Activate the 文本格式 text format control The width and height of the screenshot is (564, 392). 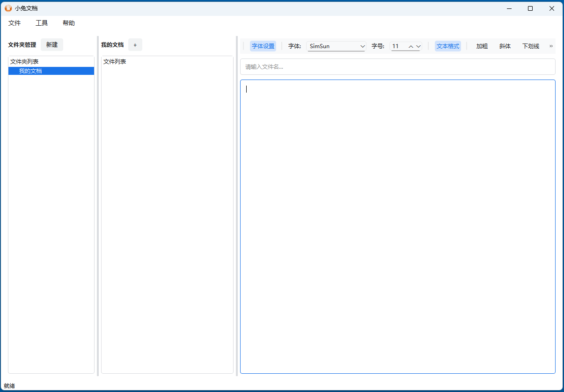(x=447, y=46)
